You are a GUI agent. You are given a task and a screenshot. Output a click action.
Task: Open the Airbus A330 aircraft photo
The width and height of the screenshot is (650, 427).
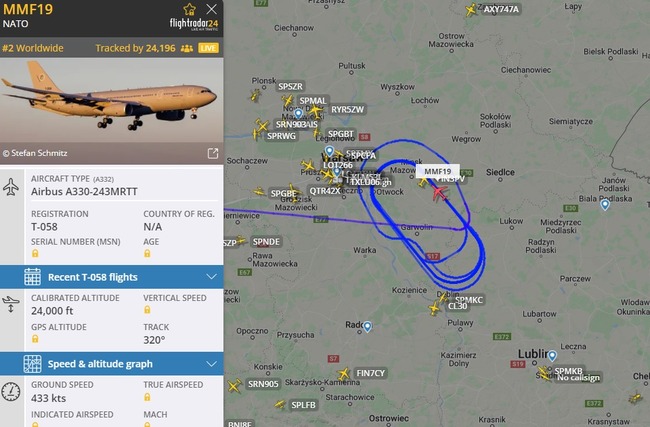pyautogui.click(x=112, y=99)
